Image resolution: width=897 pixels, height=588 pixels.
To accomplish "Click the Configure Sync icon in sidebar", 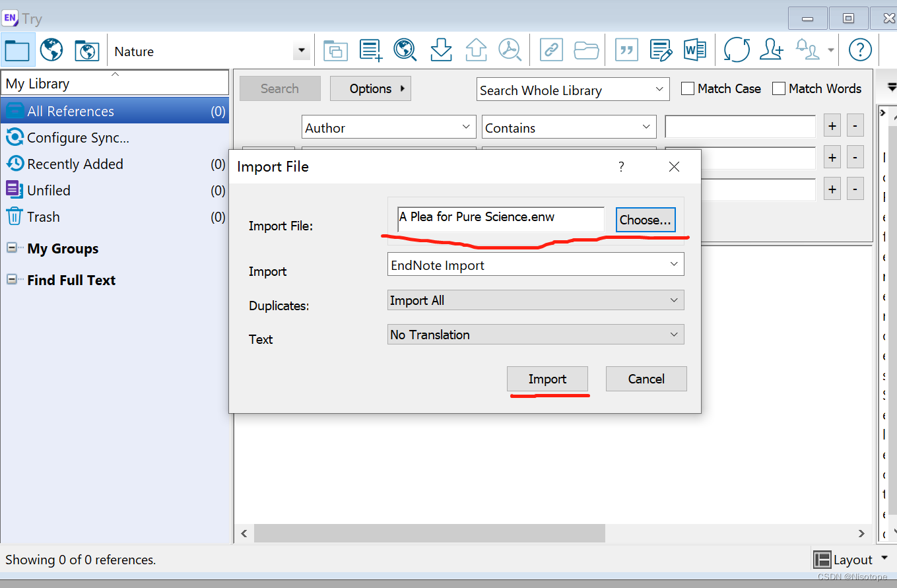I will 15,137.
